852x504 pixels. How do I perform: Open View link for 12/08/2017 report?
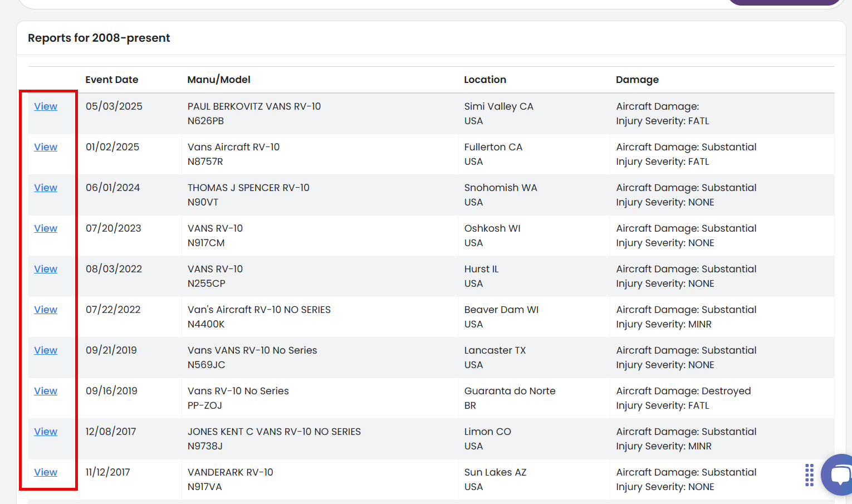46,432
